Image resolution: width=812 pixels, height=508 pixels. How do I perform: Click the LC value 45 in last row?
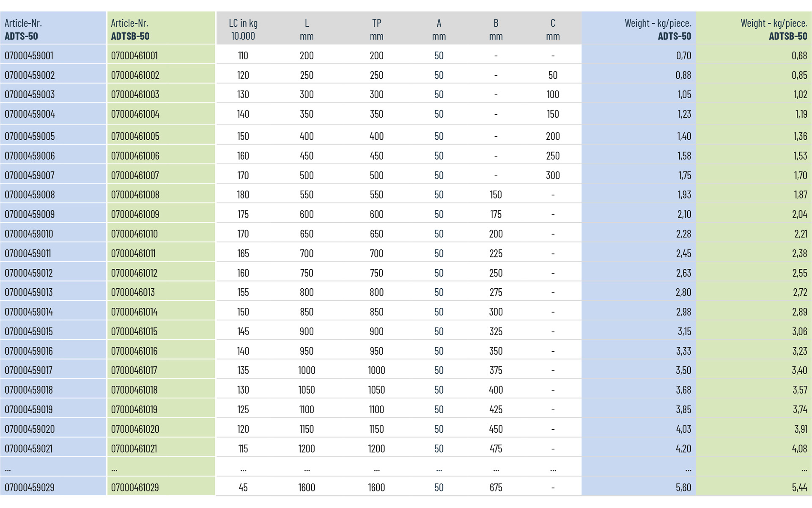click(x=243, y=488)
